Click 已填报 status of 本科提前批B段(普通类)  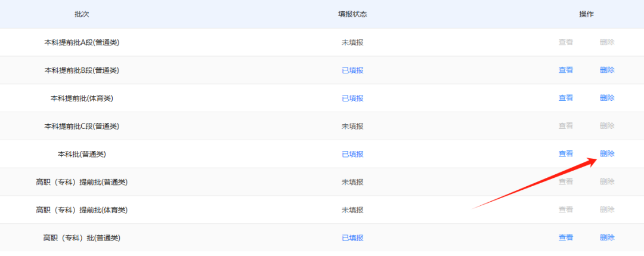point(352,70)
